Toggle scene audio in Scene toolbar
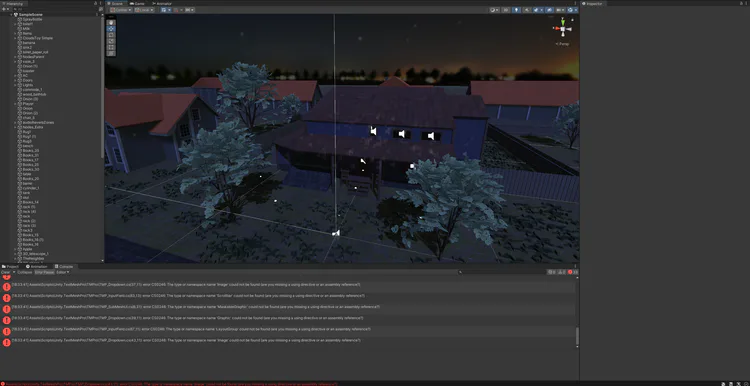 527,10
